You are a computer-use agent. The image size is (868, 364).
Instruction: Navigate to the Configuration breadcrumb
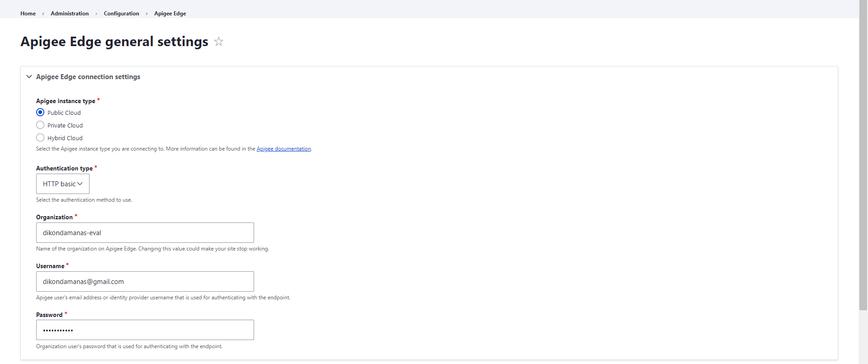[x=121, y=14]
